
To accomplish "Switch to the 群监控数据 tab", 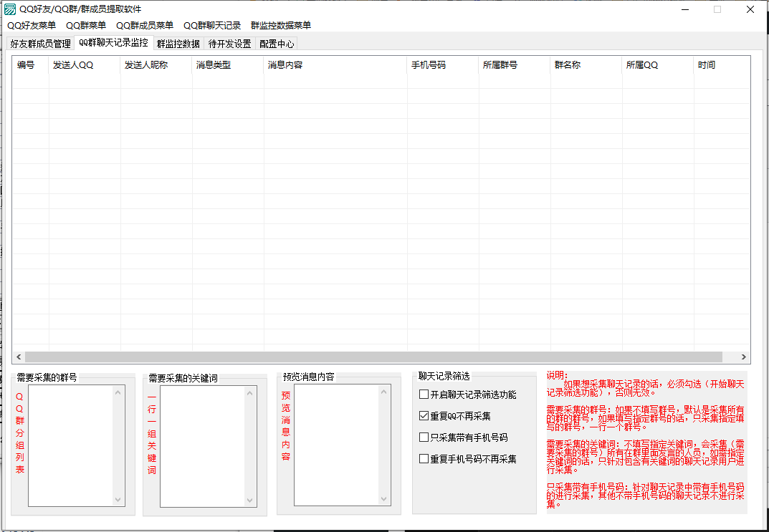I will [178, 44].
